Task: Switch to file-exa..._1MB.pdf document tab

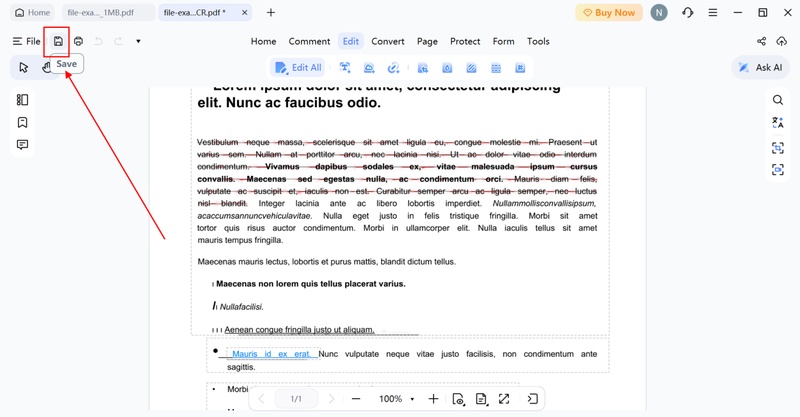Action: point(108,13)
